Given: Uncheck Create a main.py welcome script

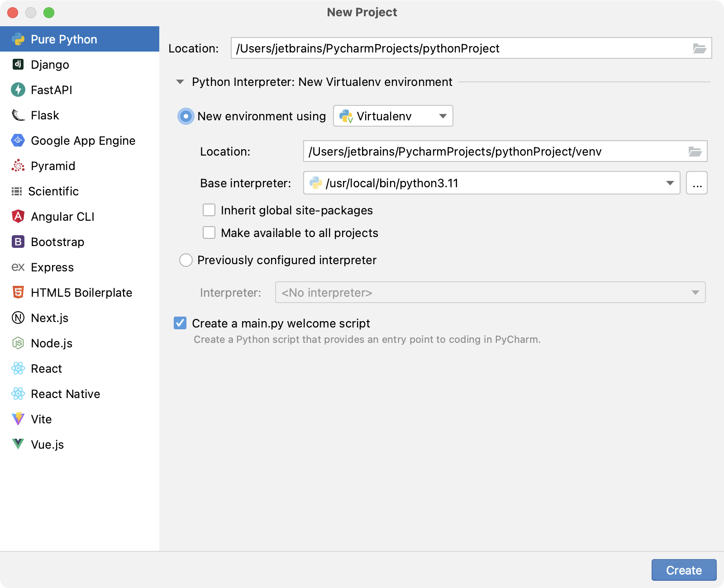Looking at the screenshot, I should pos(181,323).
